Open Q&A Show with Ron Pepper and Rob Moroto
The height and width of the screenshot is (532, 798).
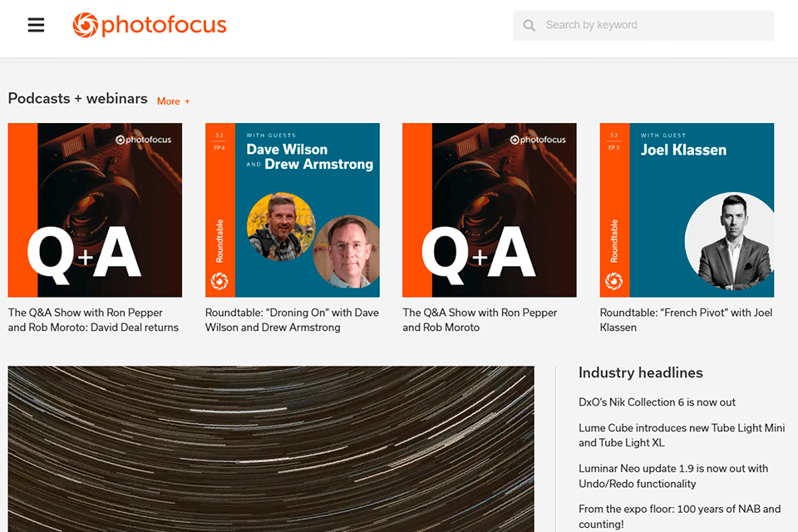pyautogui.click(x=480, y=320)
